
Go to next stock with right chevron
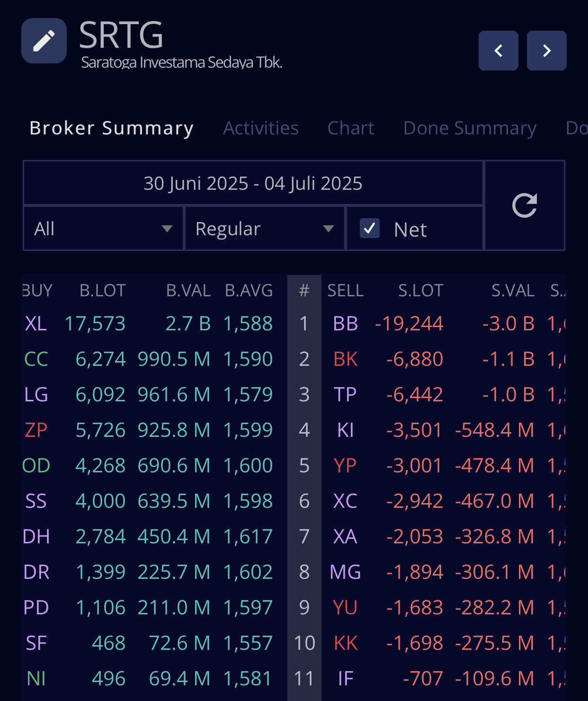(546, 51)
